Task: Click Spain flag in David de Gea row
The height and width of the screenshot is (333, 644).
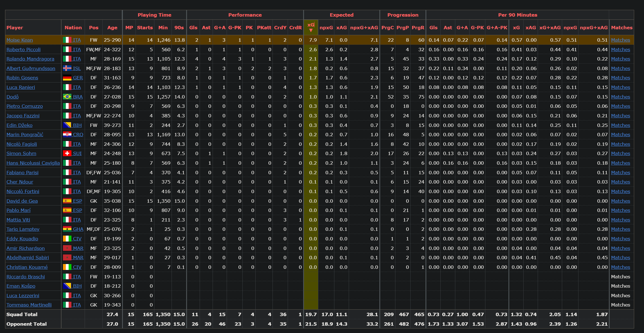Action: click(x=67, y=201)
